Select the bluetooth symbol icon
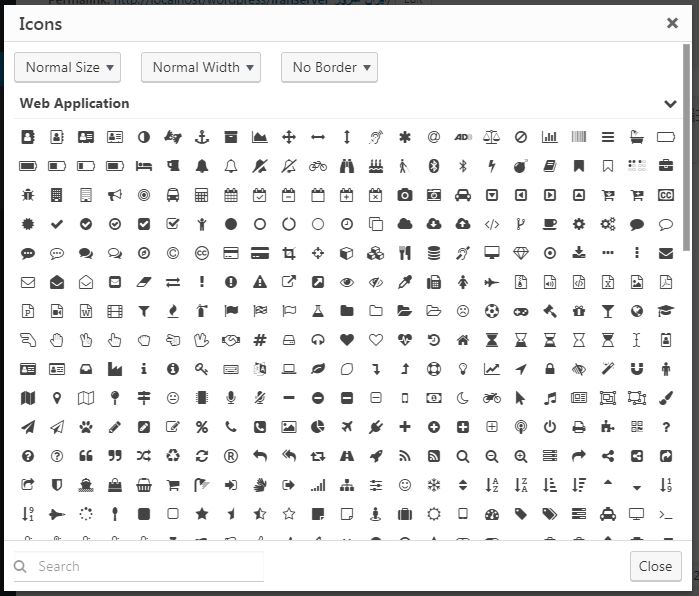Screen dimensions: 699x596 [463, 166]
